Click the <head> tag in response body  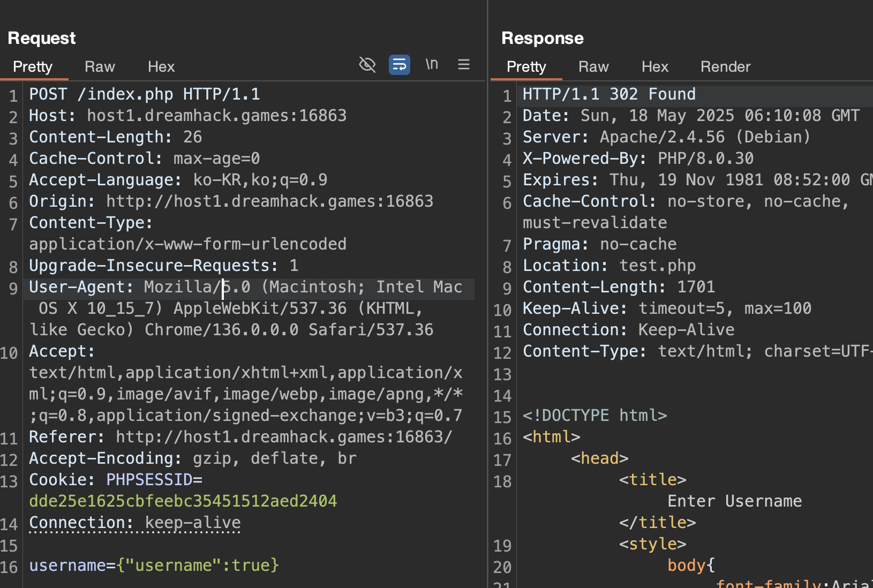[x=600, y=458]
